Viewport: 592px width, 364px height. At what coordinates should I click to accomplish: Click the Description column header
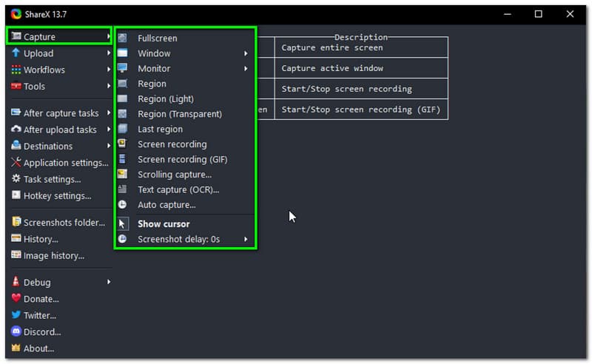click(361, 37)
